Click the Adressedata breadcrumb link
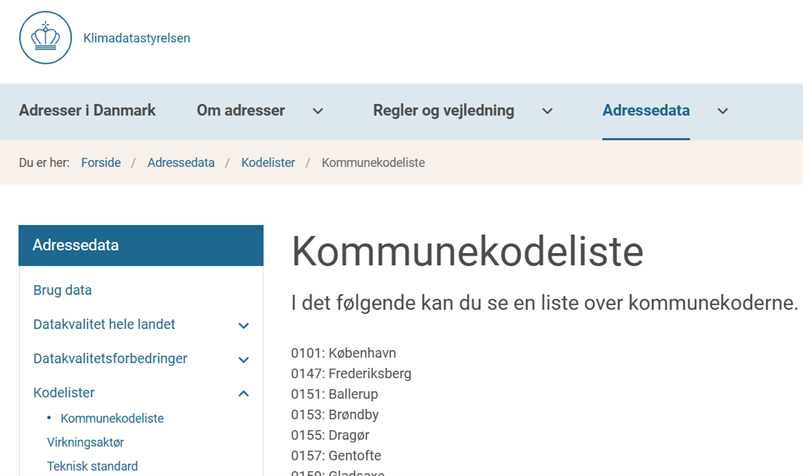 click(181, 163)
